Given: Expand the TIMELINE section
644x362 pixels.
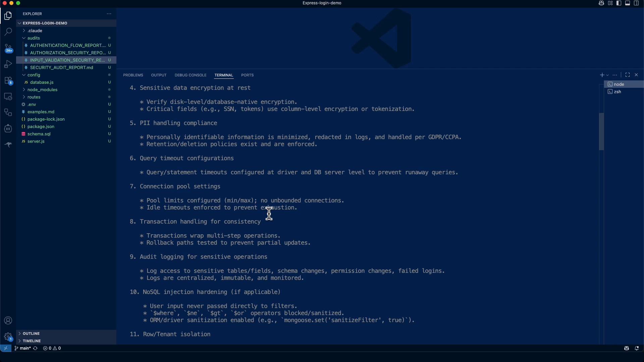Looking at the screenshot, I should [66, 341].
